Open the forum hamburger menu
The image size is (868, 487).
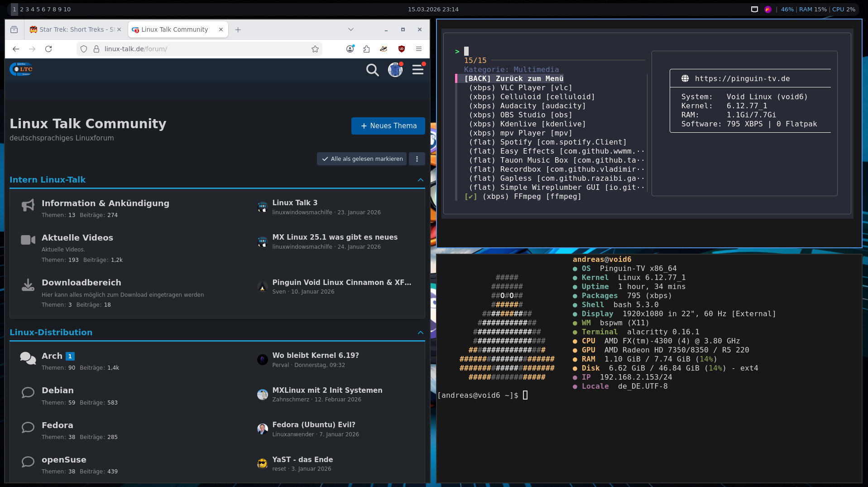(418, 70)
